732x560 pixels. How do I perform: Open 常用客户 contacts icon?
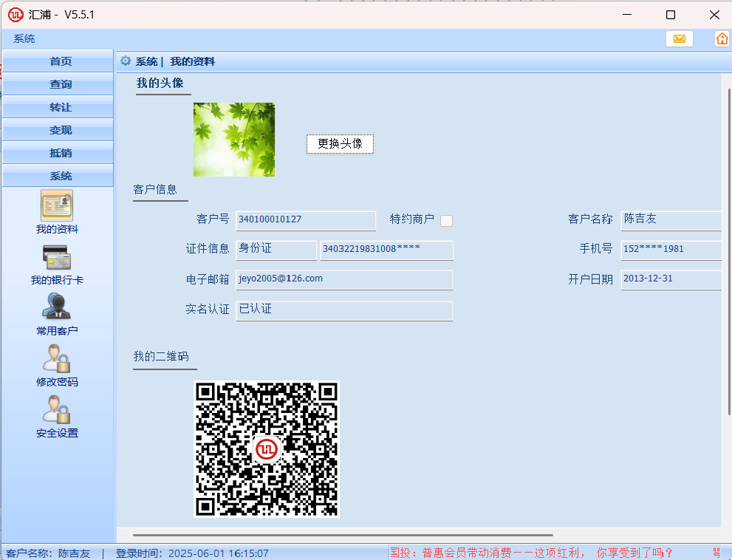point(57,307)
